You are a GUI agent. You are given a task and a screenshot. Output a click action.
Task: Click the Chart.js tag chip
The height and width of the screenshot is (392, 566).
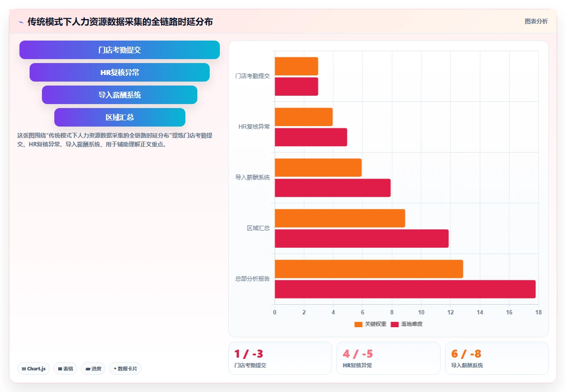[x=34, y=369]
